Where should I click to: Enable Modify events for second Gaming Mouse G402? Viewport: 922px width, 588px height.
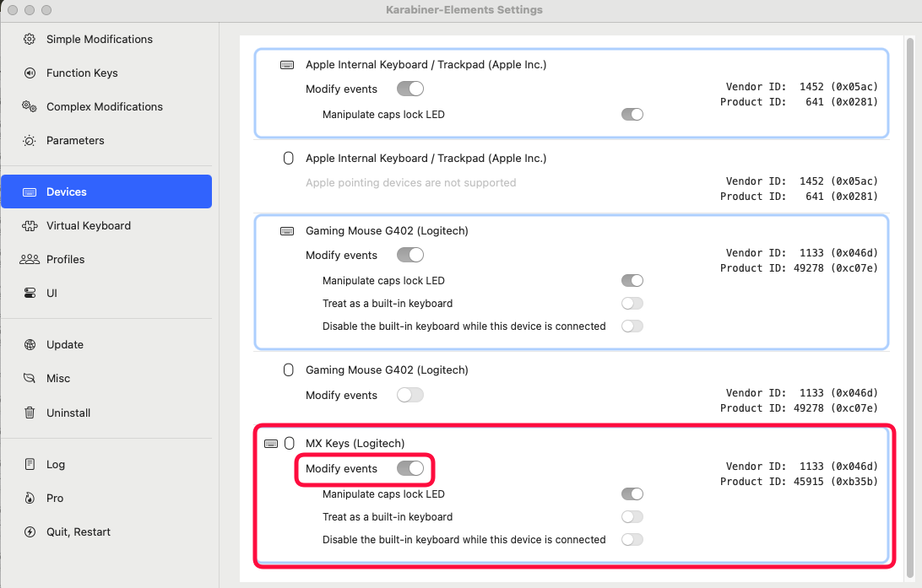[x=409, y=395]
